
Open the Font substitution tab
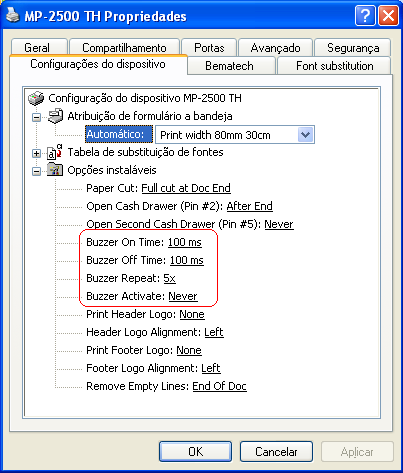coord(335,66)
